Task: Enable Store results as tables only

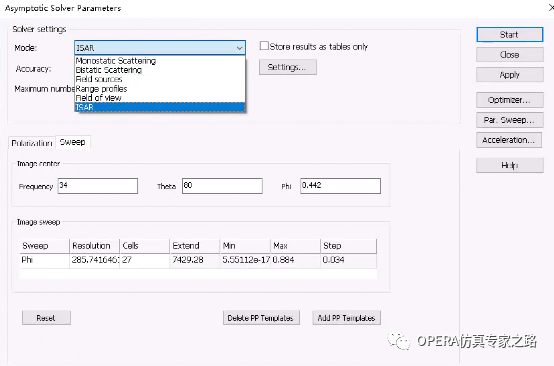Action: 264,46
